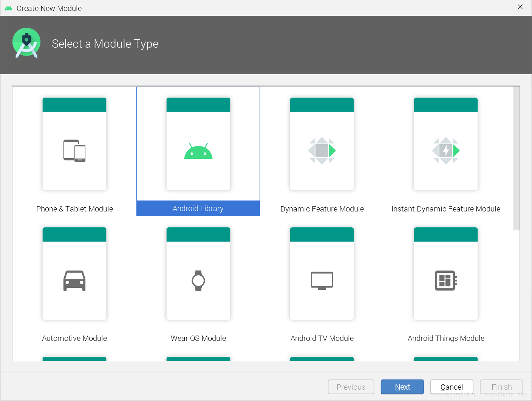Click the Android Studio logo in header
The image size is (532, 401).
(26, 43)
